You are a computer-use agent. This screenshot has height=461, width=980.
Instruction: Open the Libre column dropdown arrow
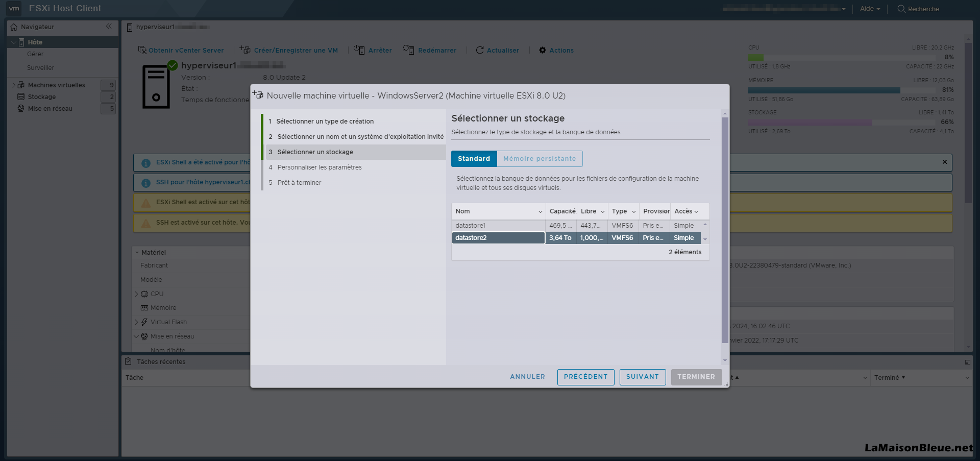[x=602, y=212]
